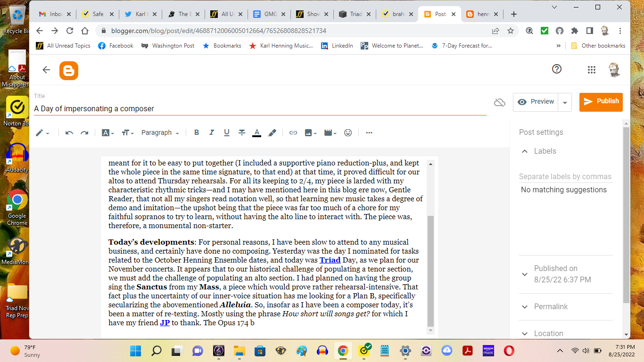
Task: Switch to the henn Blogger tab
Action: (482, 14)
